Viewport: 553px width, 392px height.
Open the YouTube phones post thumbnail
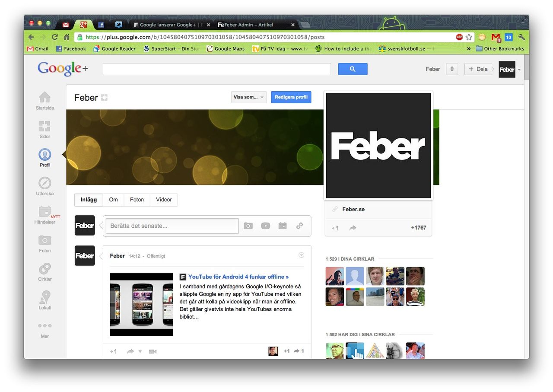coord(141,305)
